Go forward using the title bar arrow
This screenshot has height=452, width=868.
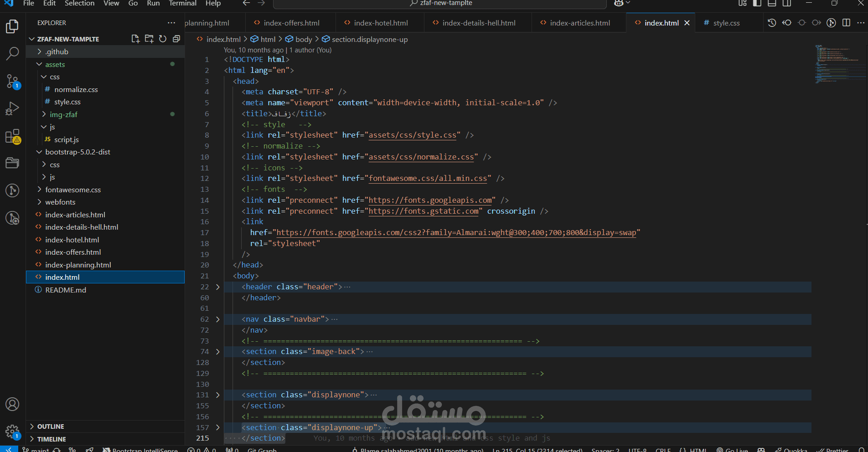[x=261, y=3]
